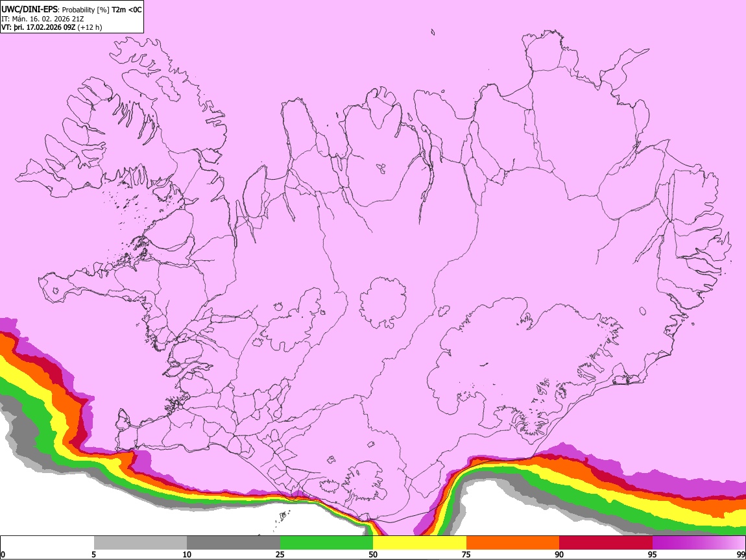The image size is (746, 560).
Task: Click the legend value '5'
Action: [x=93, y=554]
